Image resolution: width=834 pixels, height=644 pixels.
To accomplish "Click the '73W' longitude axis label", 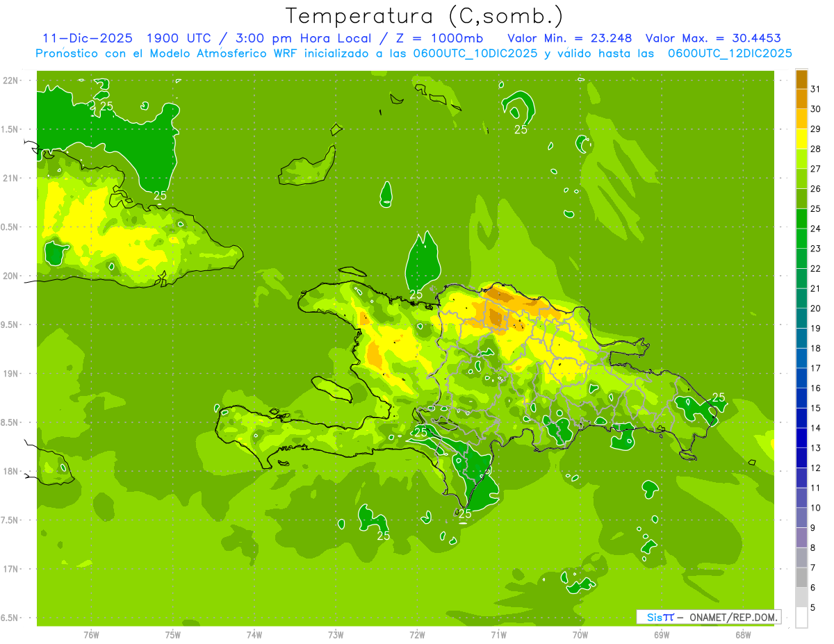I will (336, 635).
